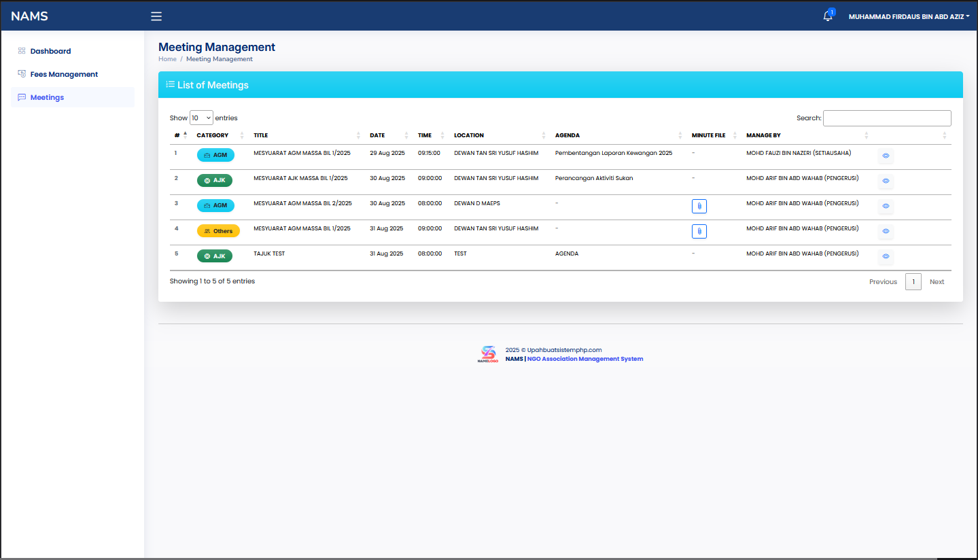Open the Show entries count dropdown
Screen dimensions: 978x560
[x=201, y=118]
